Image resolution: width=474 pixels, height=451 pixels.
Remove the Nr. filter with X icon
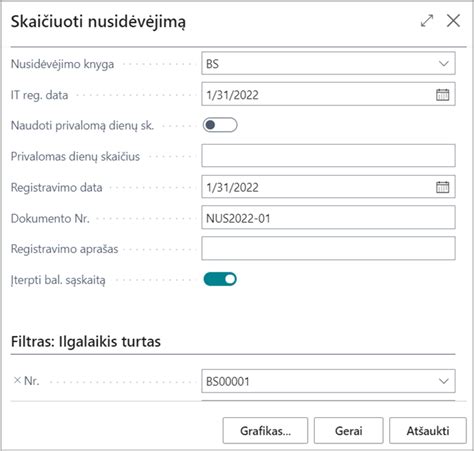17,380
